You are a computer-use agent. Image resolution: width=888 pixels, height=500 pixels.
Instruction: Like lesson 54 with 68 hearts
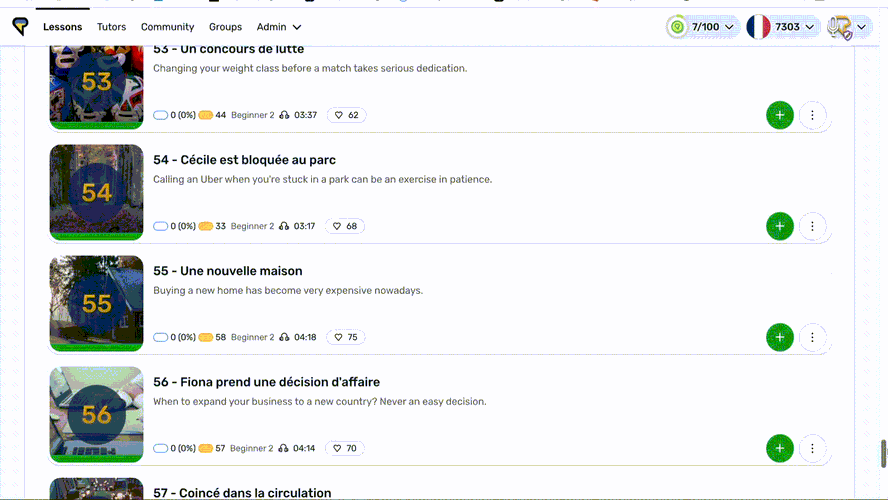click(x=345, y=226)
